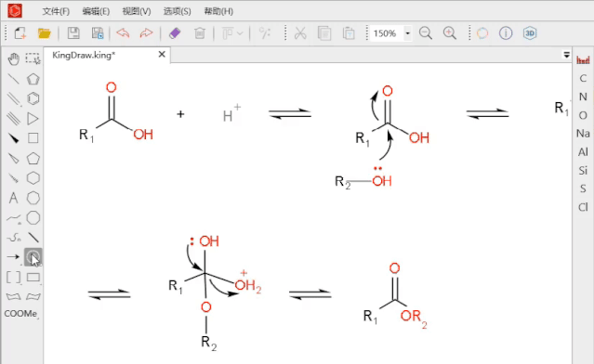Insert the COOMe group template
Image resolution: width=594 pixels, height=364 pixels.
pos(20,314)
